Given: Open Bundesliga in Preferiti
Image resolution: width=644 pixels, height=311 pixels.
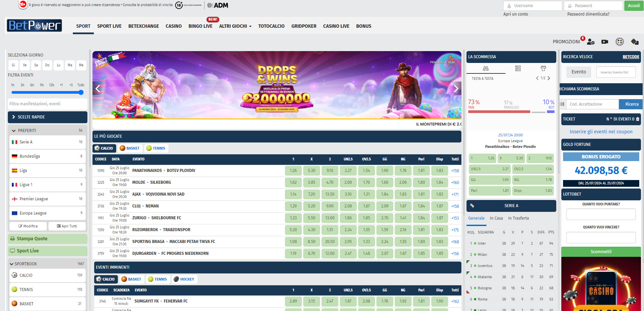Looking at the screenshot, I should pos(47,156).
